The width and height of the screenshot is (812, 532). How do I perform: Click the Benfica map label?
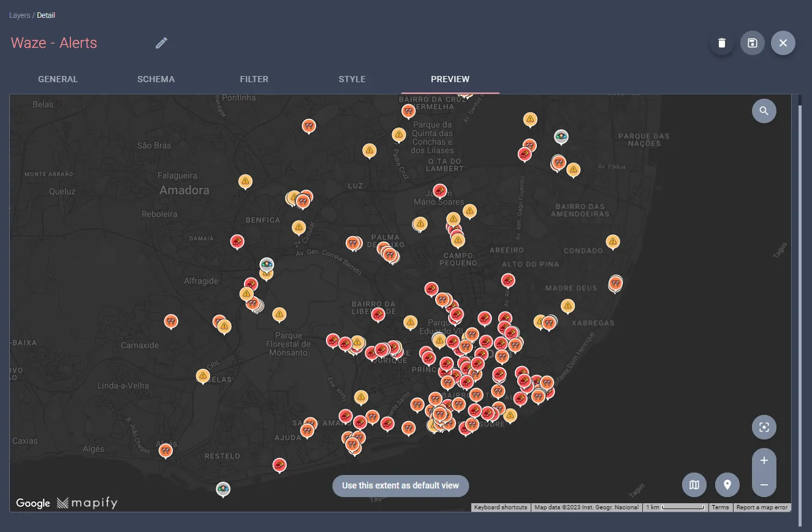pyautogui.click(x=263, y=220)
